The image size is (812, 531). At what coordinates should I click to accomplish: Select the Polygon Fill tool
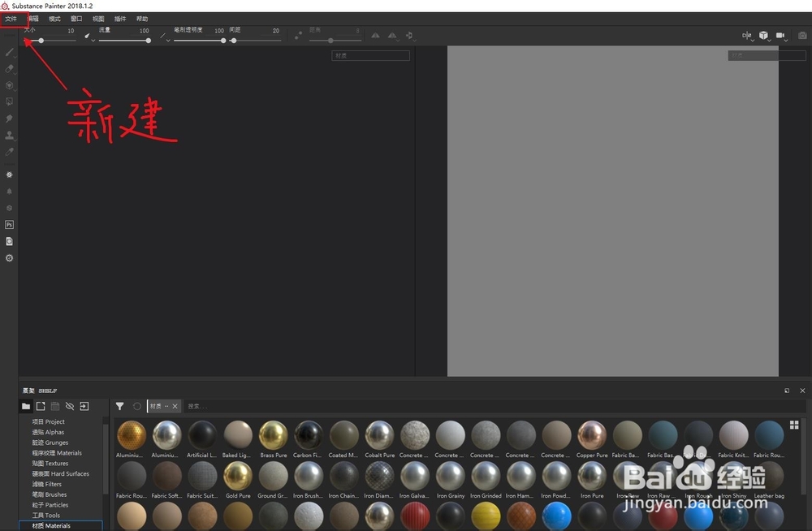[x=9, y=102]
